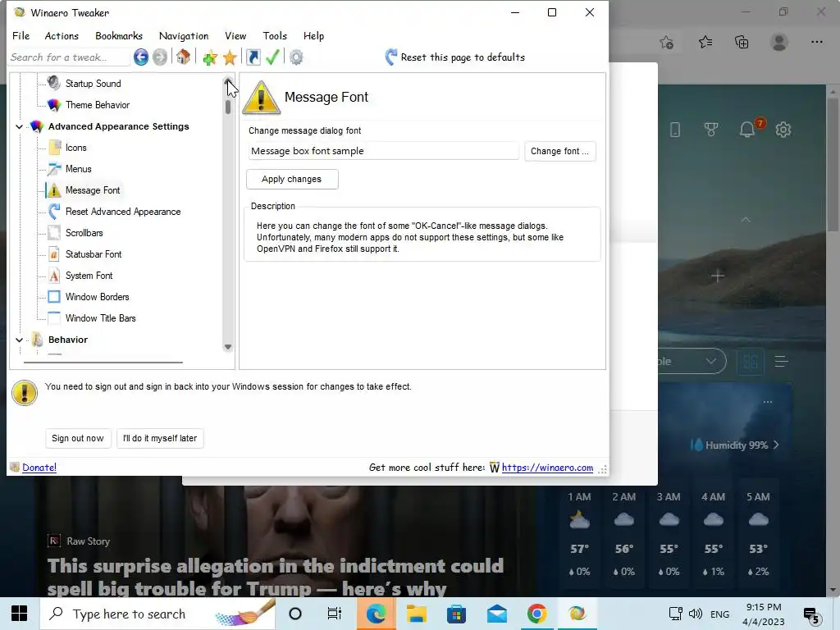Open the View menu
Screen dimensions: 840x630
[x=235, y=36]
